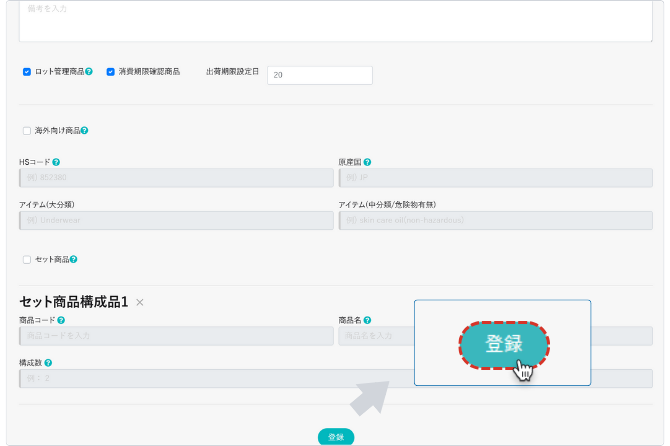
Task: Click the enlarged 登録 button in callout
Action: point(504,344)
